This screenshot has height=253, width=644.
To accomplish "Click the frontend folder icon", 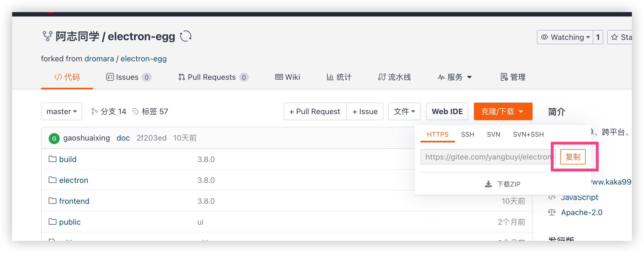I will 52,201.
